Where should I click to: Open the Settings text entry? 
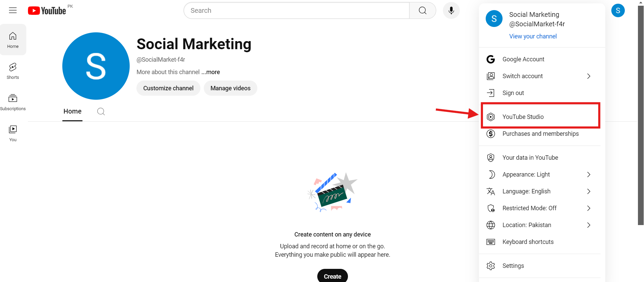click(x=513, y=266)
